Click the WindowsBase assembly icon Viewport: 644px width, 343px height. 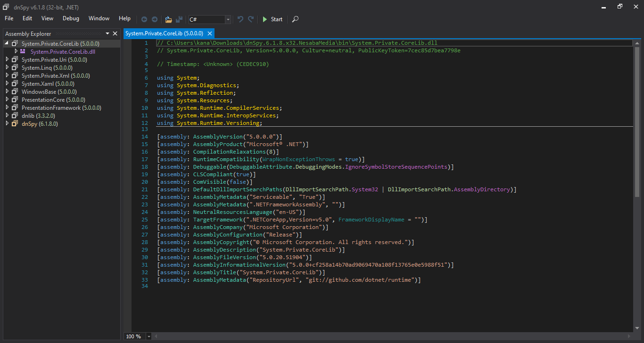[15, 92]
